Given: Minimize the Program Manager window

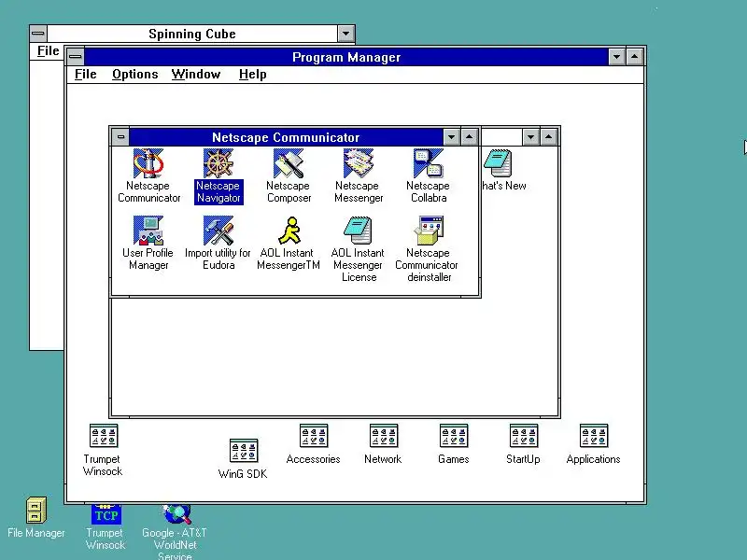Looking at the screenshot, I should pyautogui.click(x=617, y=57).
